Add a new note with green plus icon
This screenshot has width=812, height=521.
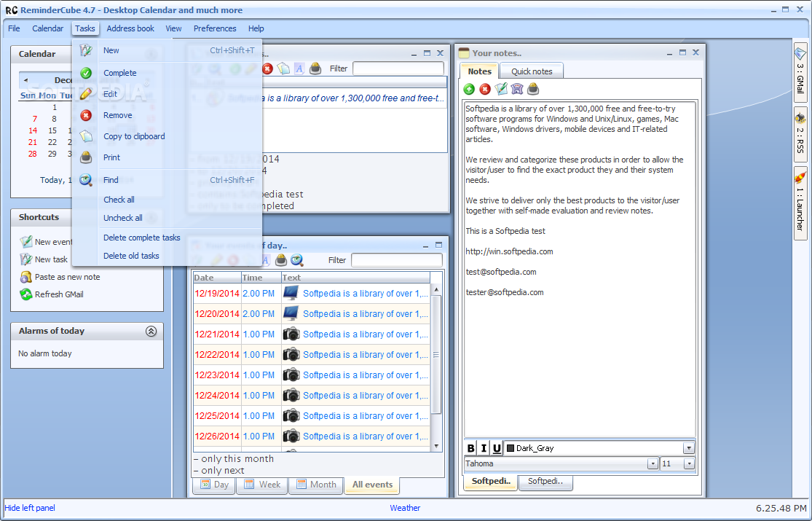(469, 89)
